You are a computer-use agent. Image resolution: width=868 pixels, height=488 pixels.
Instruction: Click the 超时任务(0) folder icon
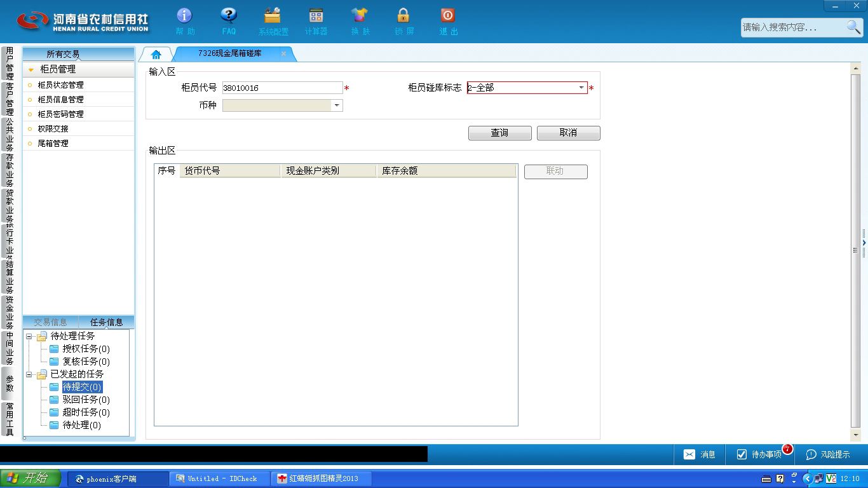(54, 412)
